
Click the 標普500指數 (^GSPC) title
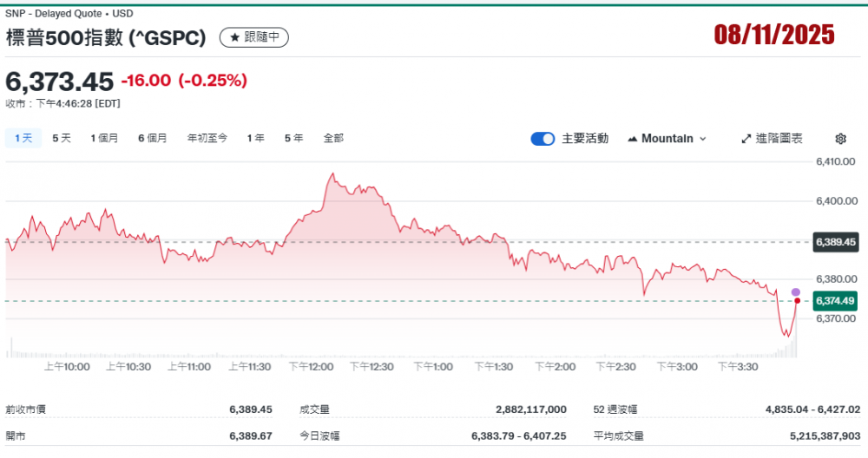tap(106, 38)
